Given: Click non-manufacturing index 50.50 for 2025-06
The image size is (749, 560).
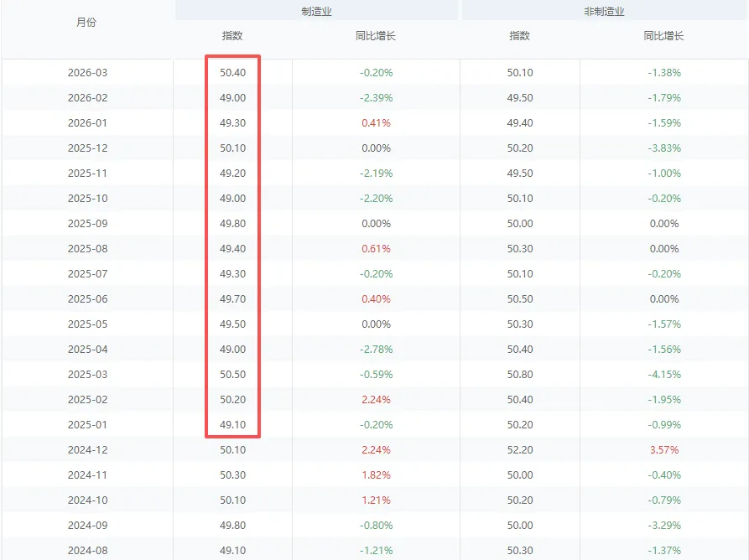Looking at the screenshot, I should point(520,298).
